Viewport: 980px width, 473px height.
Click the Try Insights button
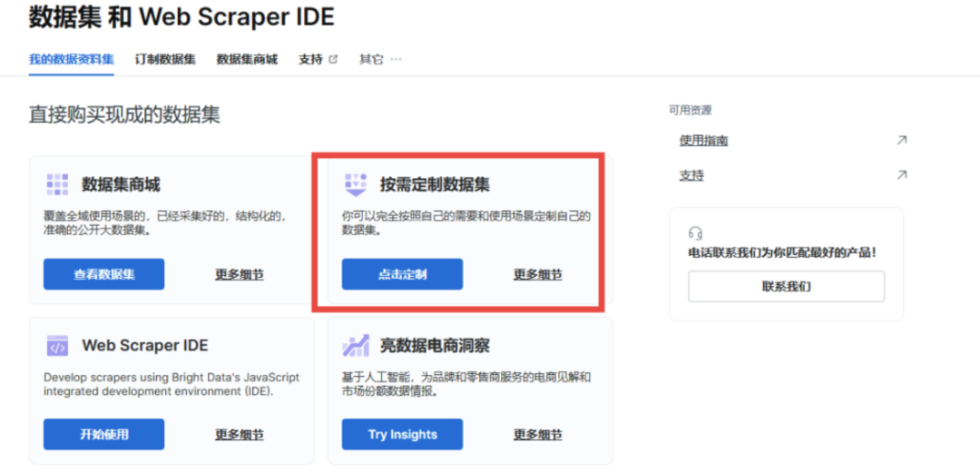point(402,434)
